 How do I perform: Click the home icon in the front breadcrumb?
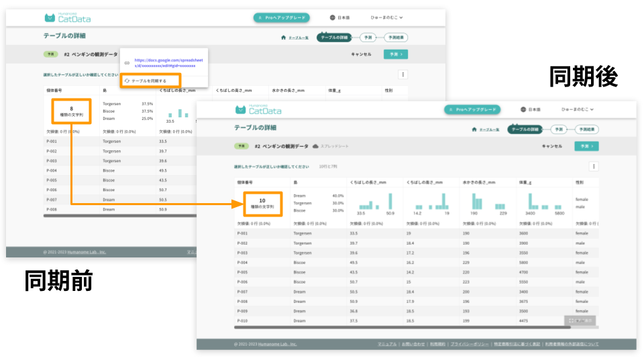pyautogui.click(x=474, y=129)
